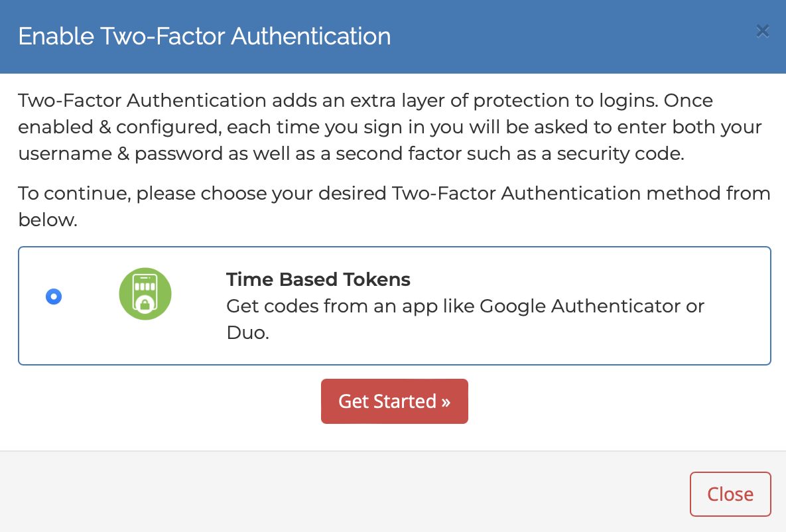Viewport: 786px width, 532px height.
Task: Click the blue radio dot beside the token icon
Action: click(54, 297)
